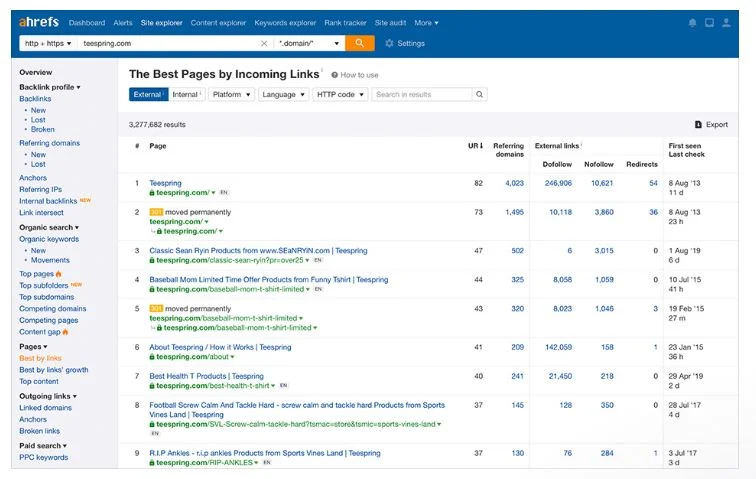Viewport: 756px width, 479px height.
Task: Clear the teespring.com URL with X icon
Action: click(264, 43)
